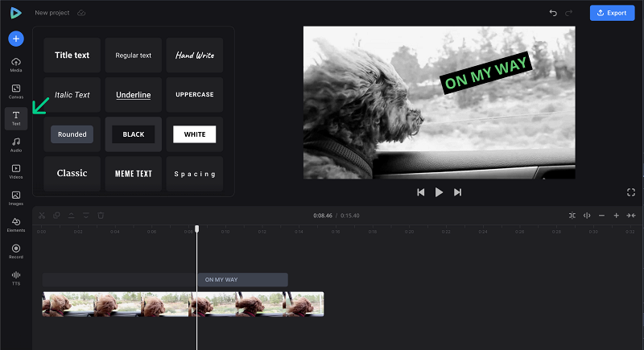Click the timeline snapping icon
This screenshot has height=350, width=644.
click(572, 216)
